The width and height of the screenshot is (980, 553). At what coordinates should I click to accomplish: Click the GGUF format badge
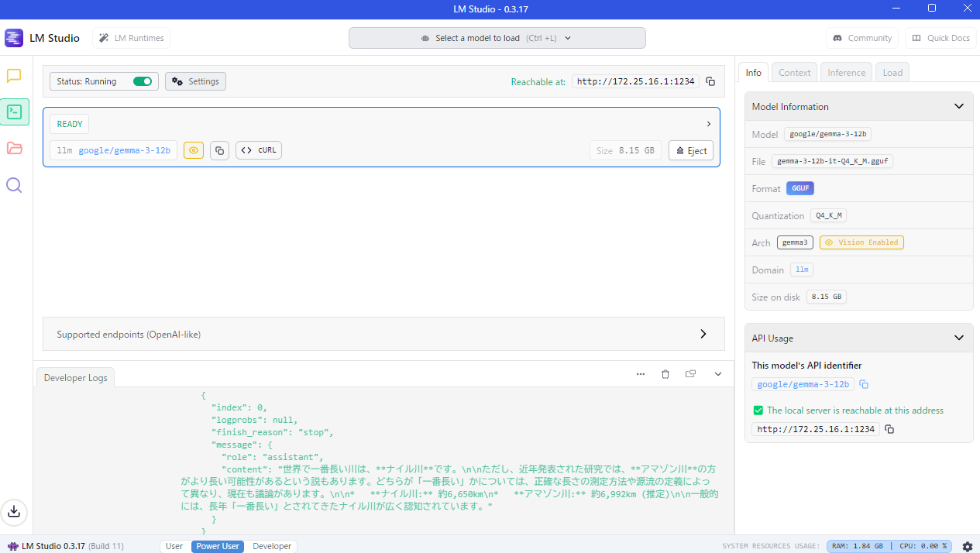pyautogui.click(x=800, y=188)
